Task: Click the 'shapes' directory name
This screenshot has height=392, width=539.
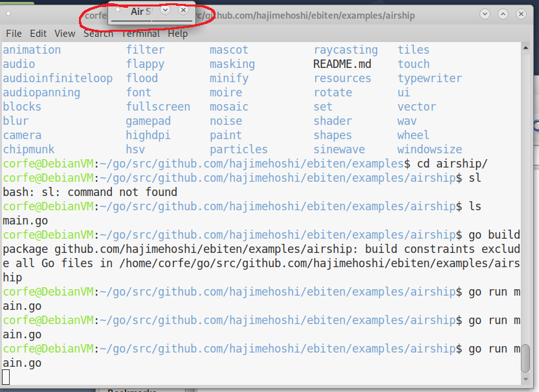Action: [x=333, y=135]
